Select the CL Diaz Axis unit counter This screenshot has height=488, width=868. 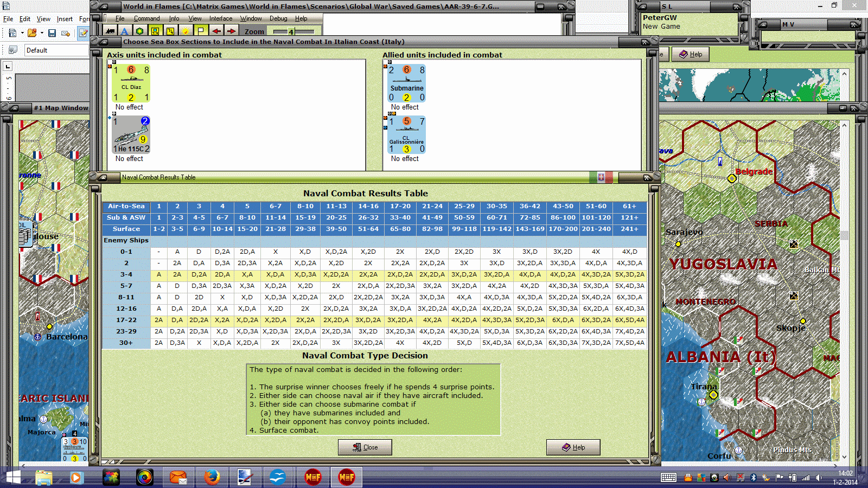pyautogui.click(x=131, y=83)
